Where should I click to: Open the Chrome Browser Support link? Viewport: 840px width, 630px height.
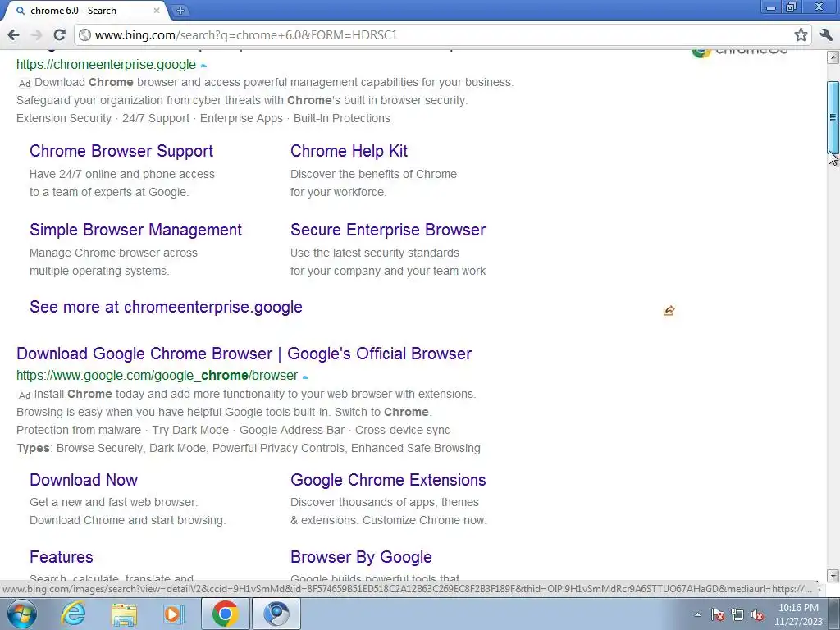click(121, 151)
